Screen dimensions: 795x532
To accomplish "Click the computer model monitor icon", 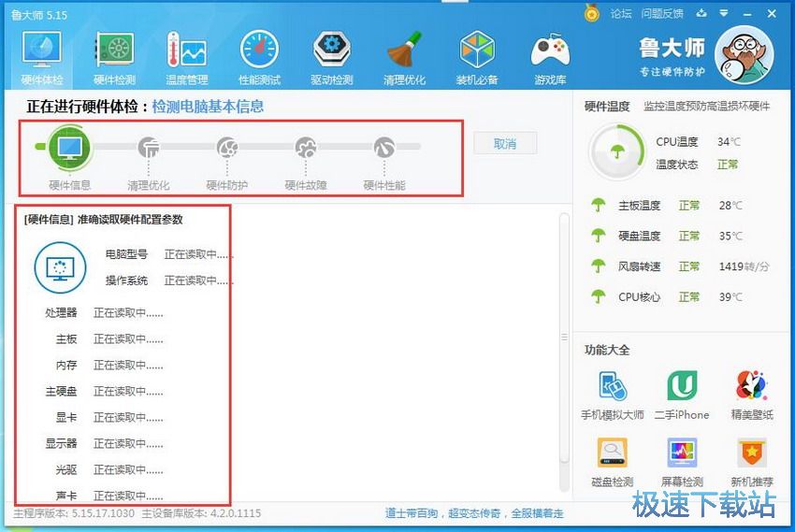I will (61, 267).
